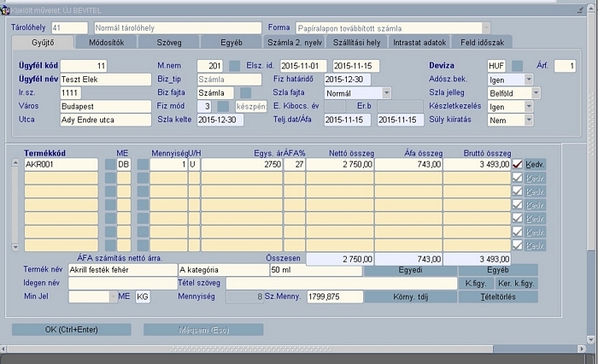Click Elsz. id. start date 2015-11-01
Image resolution: width=598 pixels, height=364 pixels.
click(x=303, y=66)
